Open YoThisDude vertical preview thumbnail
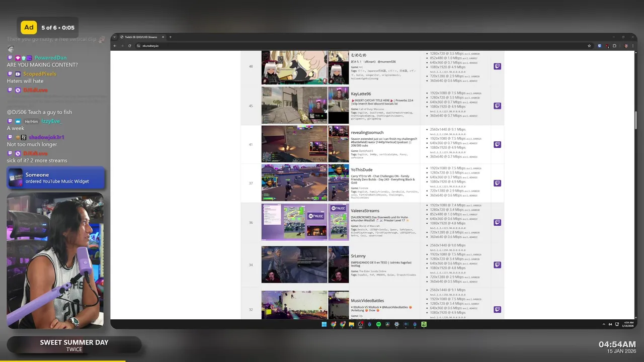644x362 pixels. pyautogui.click(x=339, y=183)
